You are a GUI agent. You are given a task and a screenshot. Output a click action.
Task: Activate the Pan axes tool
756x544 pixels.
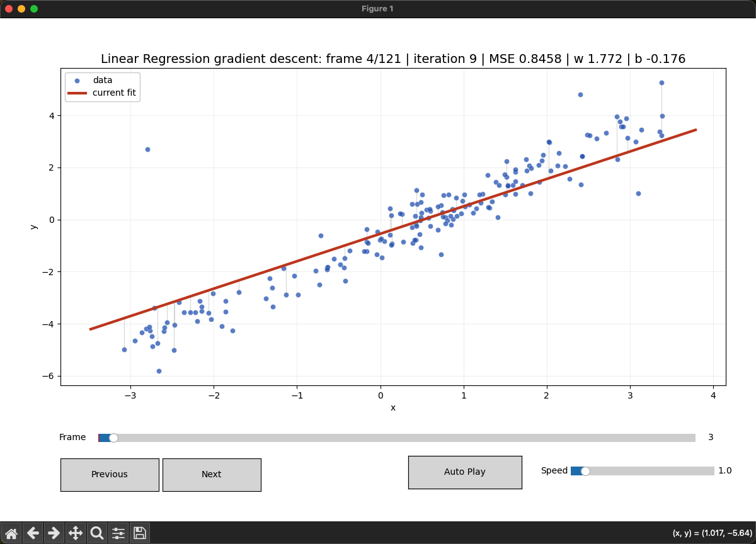(x=76, y=533)
